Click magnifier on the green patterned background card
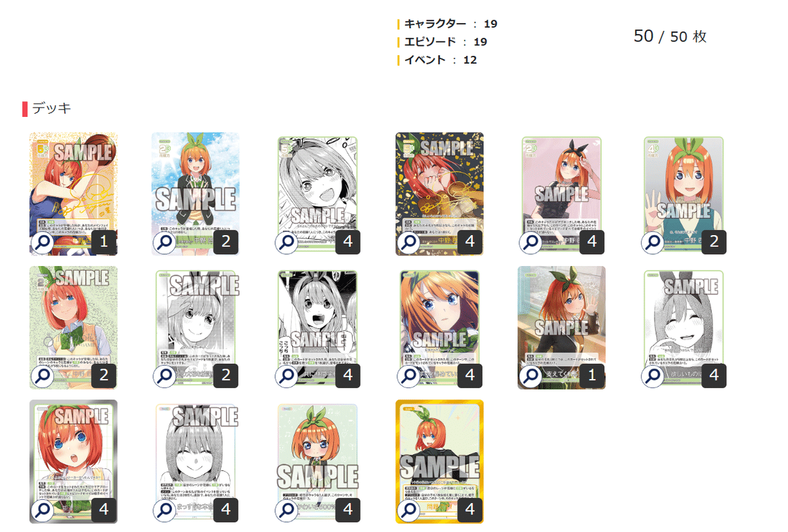This screenshot has width=788, height=532. [x=43, y=376]
